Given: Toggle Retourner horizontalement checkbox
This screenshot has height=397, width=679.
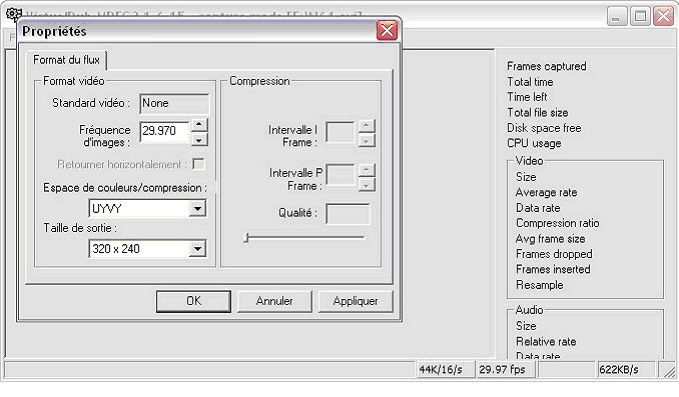Looking at the screenshot, I should click(198, 164).
